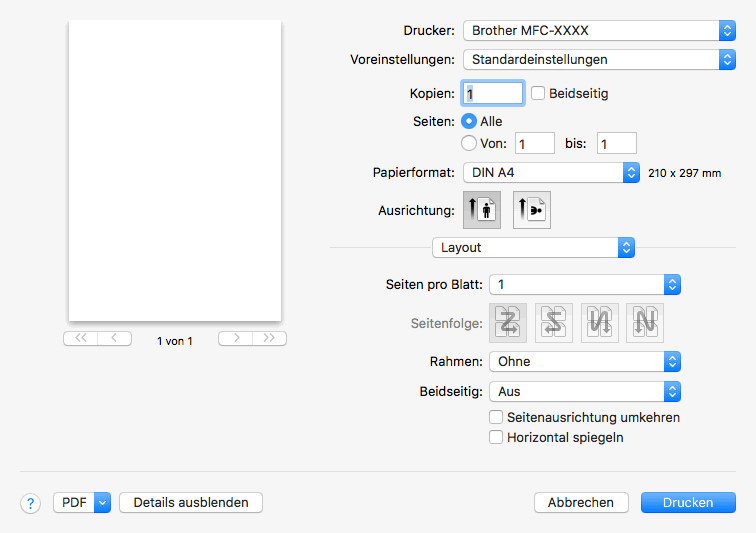Open the Drucker dropdown
Viewport: 756px width, 533px height.
(x=599, y=30)
